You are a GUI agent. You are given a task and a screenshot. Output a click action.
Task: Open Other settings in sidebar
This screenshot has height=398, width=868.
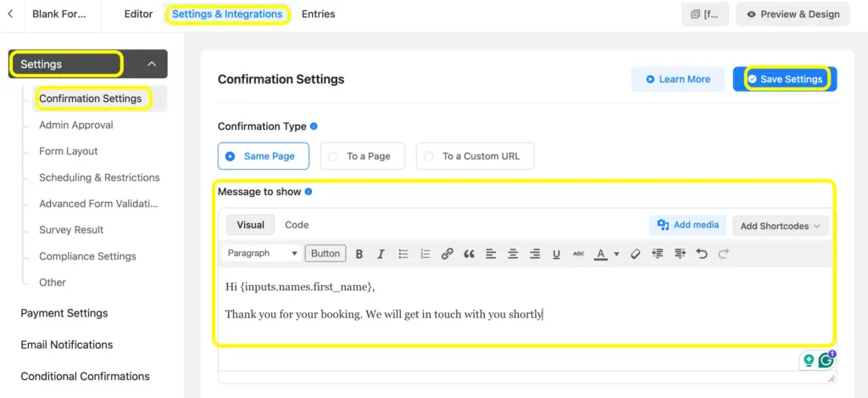tap(53, 283)
